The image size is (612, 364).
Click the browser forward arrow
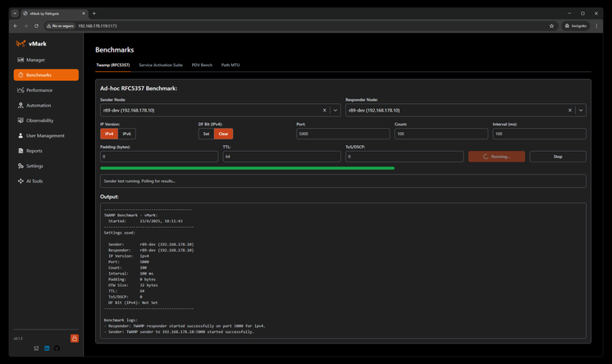click(25, 25)
